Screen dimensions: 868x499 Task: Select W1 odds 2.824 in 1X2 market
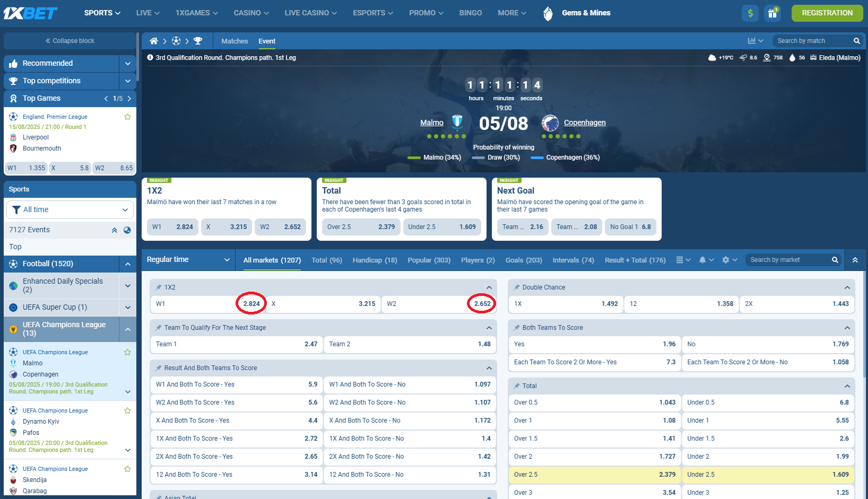pyautogui.click(x=208, y=304)
